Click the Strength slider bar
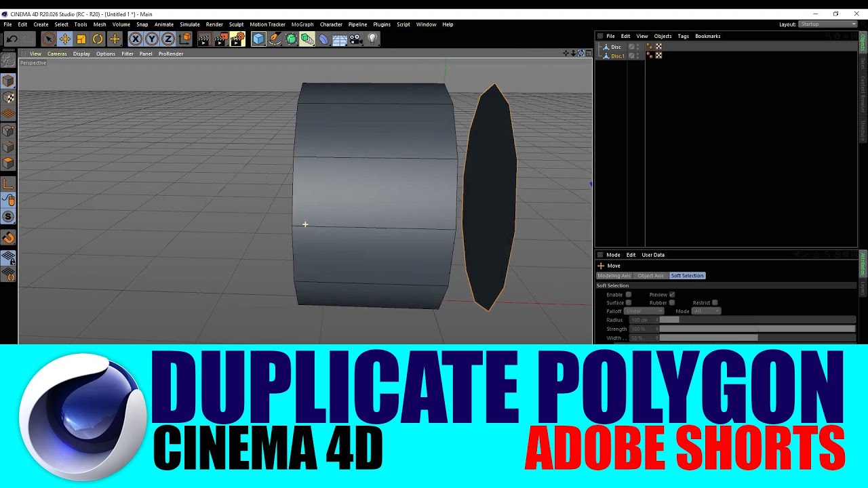This screenshot has width=868, height=488. (757, 329)
